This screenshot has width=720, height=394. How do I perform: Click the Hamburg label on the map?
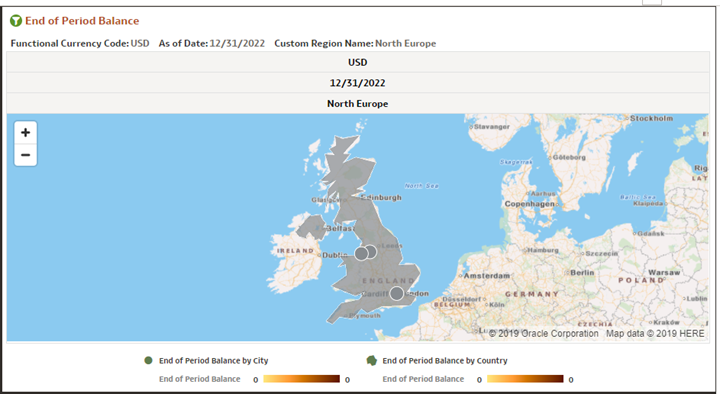coord(543,250)
